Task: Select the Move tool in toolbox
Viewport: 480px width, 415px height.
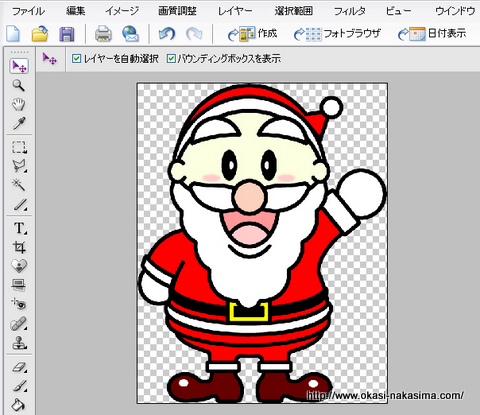Action: (19, 66)
